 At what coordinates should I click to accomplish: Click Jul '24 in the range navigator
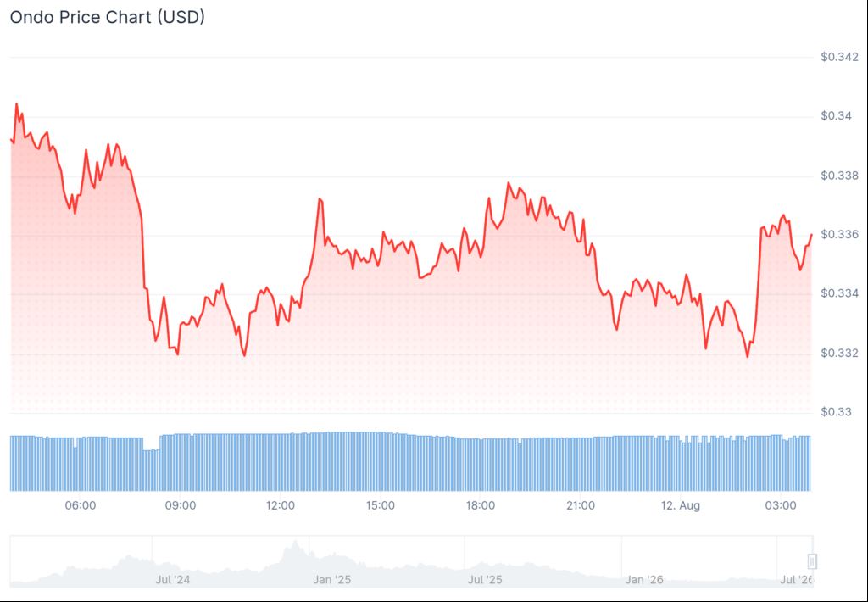[x=172, y=580]
